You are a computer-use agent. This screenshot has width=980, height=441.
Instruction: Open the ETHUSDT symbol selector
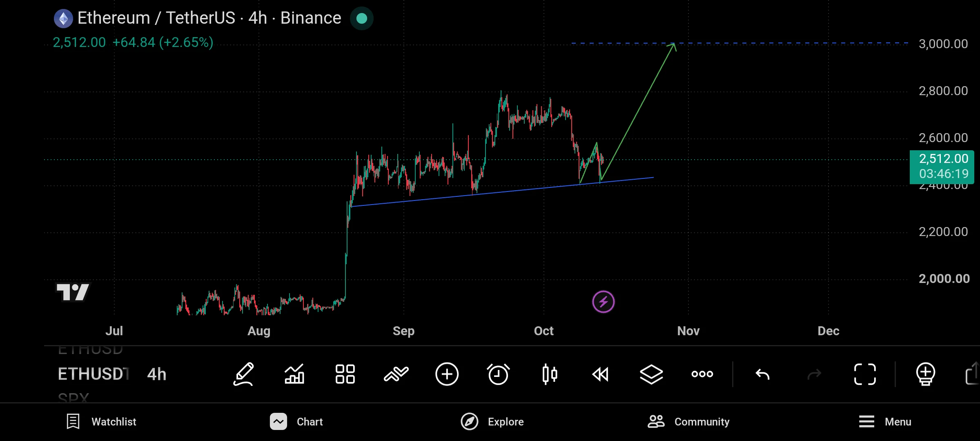pyautogui.click(x=94, y=374)
